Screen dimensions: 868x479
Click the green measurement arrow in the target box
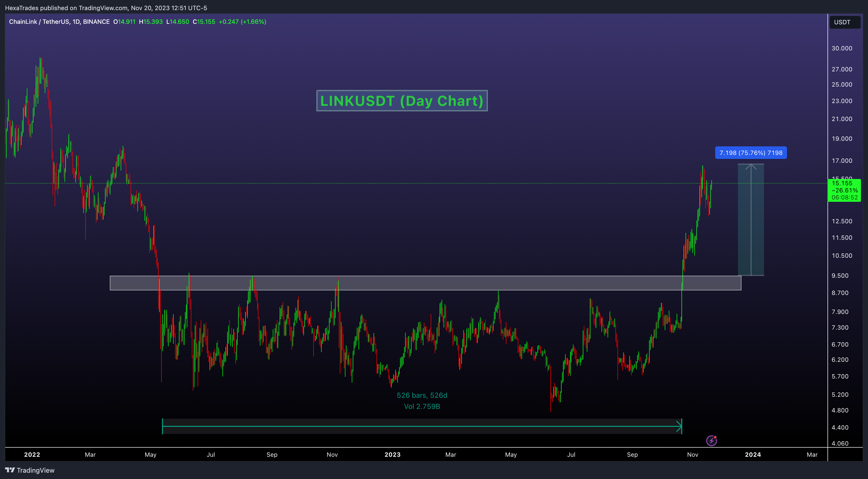751,219
